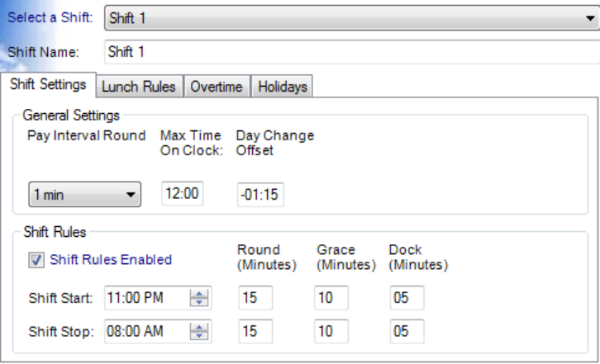Click the Shift Start Round minutes field

pyautogui.click(x=255, y=298)
